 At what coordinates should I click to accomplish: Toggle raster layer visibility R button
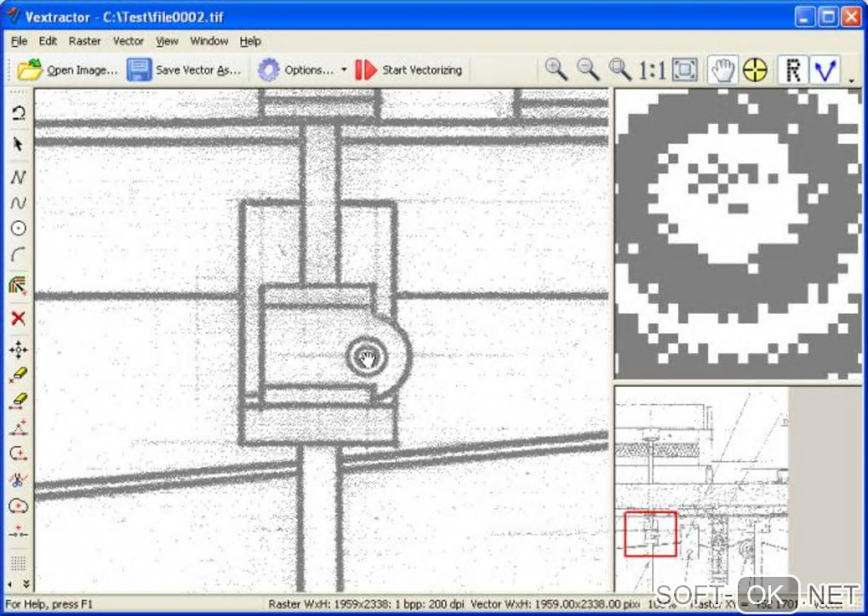pos(793,71)
